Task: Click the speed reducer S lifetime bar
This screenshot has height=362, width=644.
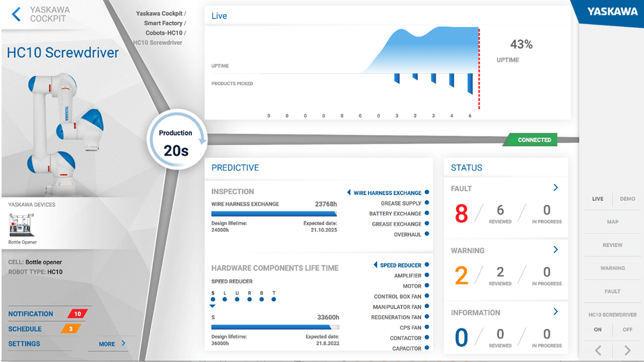Action: pos(275,327)
